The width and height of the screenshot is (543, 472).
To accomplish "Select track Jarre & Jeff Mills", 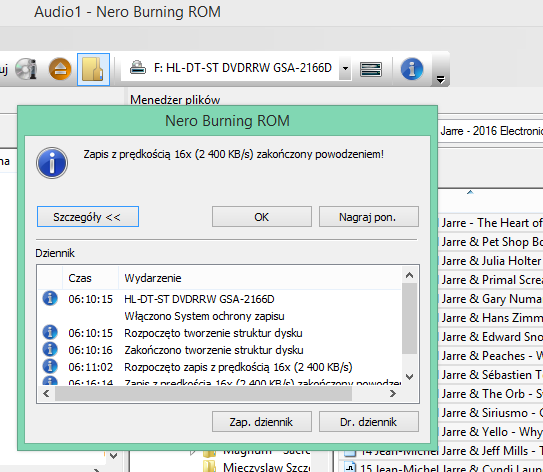I will pos(491,451).
